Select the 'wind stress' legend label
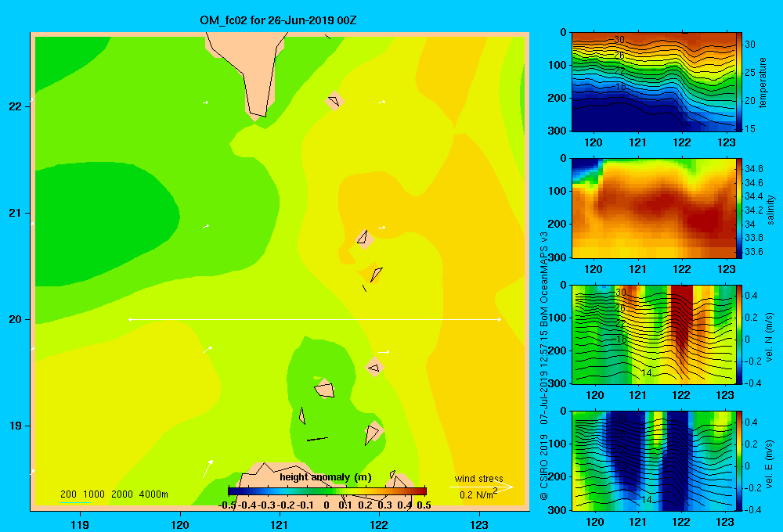This screenshot has height=532, width=783. pos(478,478)
